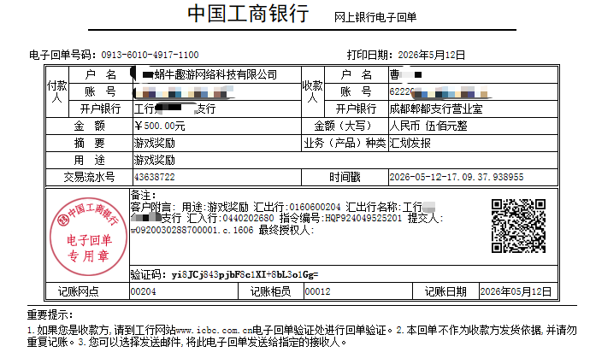Viewport: 590px width, 364px height.
Task: Select verification code yi8JCj843pjbF8c1XI+8bL3o1Gg=
Action: [245, 275]
